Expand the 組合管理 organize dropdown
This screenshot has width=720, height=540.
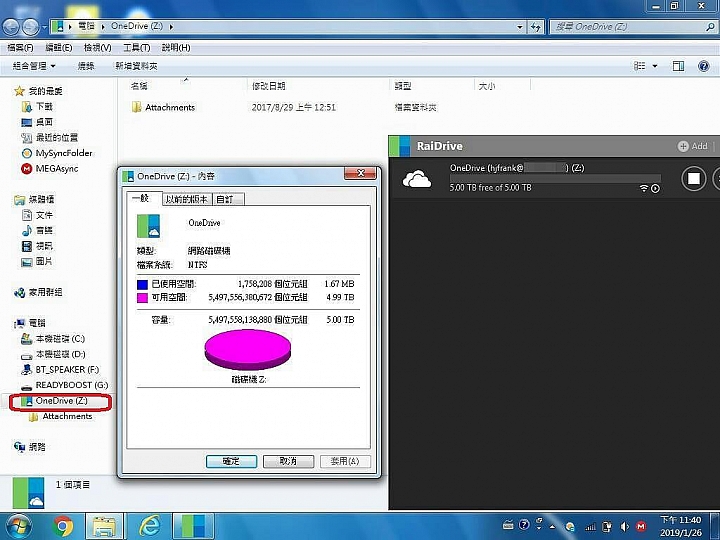click(x=34, y=66)
